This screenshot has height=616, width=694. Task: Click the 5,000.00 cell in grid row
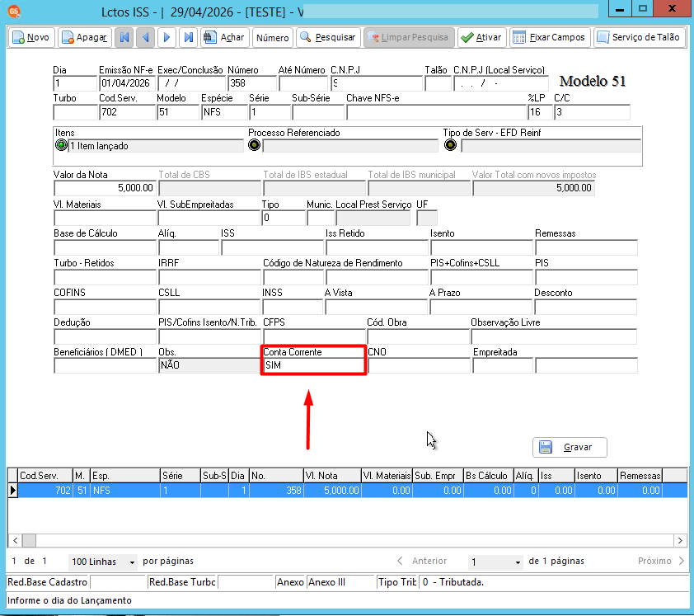click(332, 490)
